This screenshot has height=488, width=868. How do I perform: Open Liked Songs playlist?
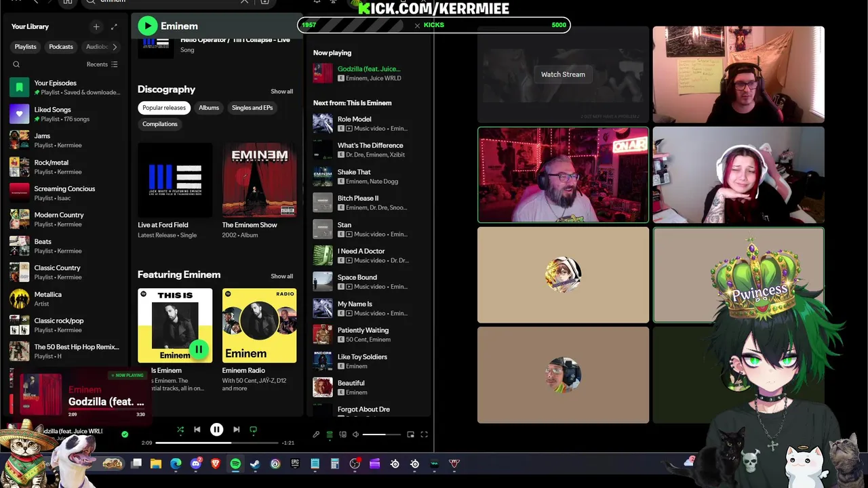66,114
